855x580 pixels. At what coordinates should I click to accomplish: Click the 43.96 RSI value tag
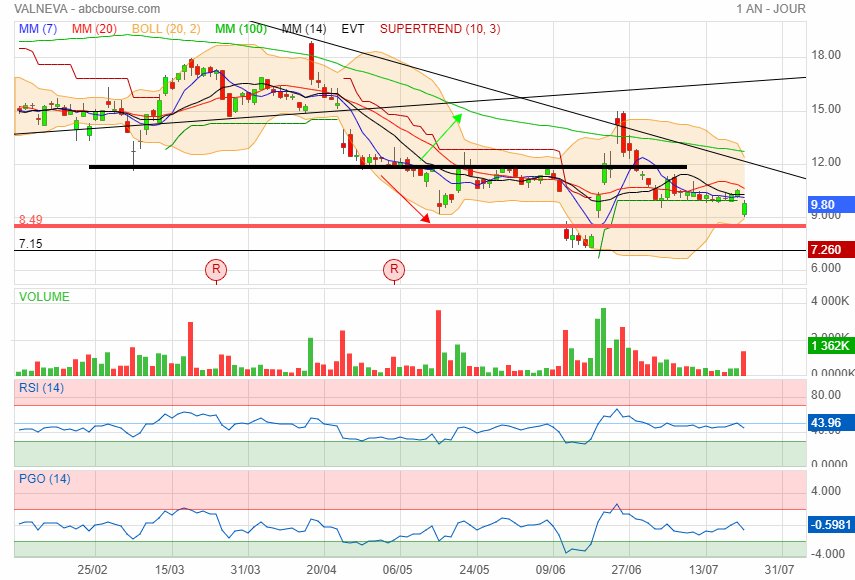[x=831, y=422]
